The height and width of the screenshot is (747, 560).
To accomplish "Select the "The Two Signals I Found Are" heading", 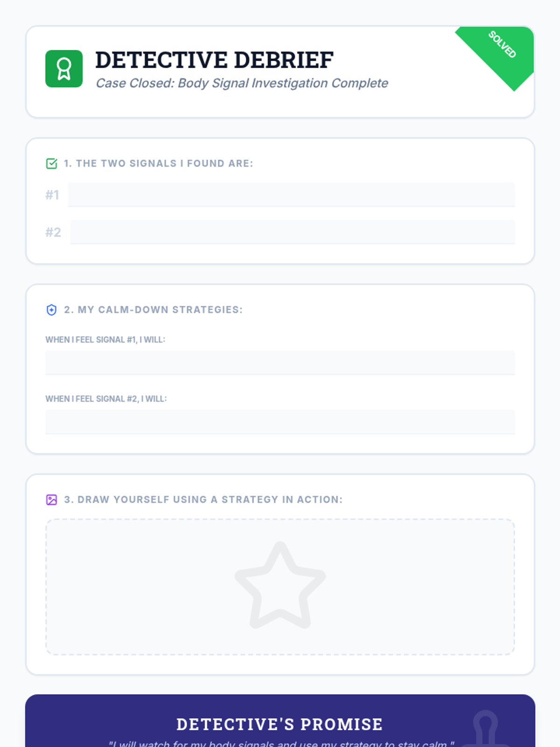I will 158,163.
